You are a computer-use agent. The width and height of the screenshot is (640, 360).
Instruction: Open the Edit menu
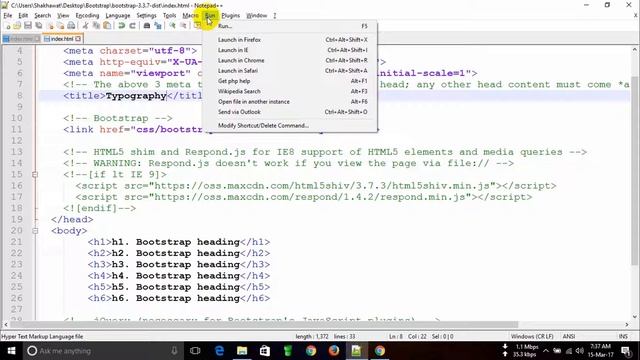(23, 16)
